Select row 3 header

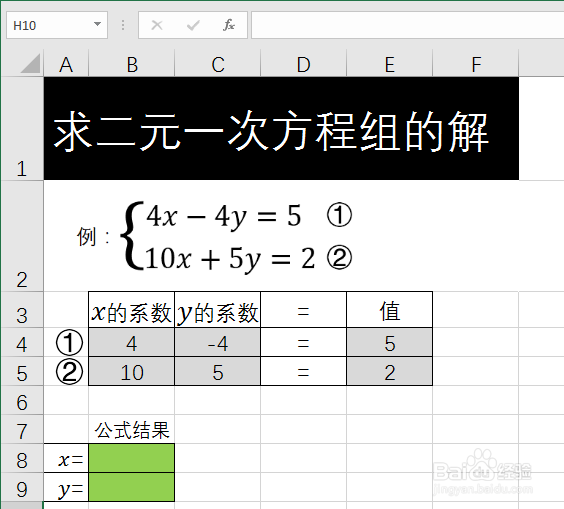pos(22,310)
